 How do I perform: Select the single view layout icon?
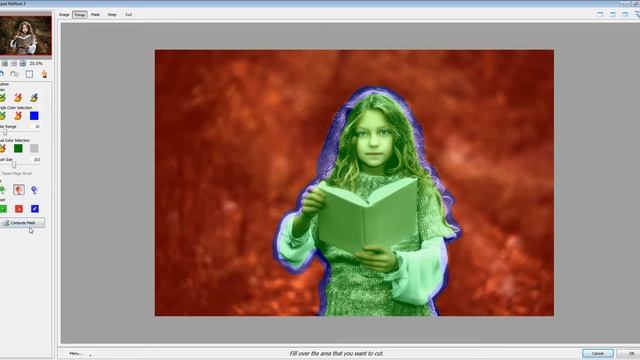tap(600, 14)
